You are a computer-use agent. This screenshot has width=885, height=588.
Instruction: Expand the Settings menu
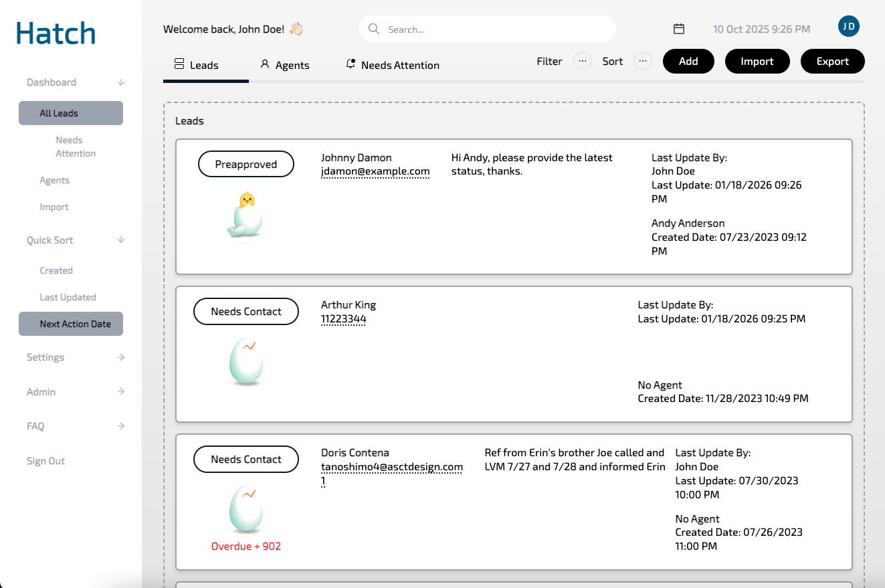click(121, 357)
